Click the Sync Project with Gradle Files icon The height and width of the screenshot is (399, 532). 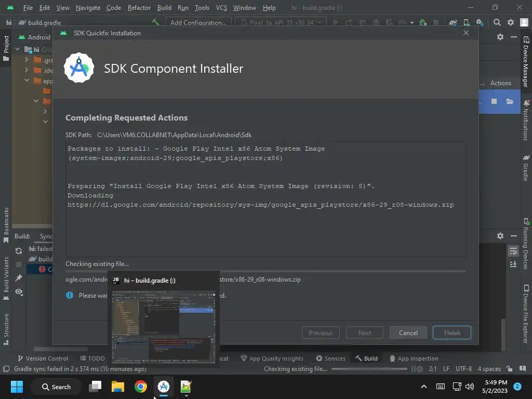[x=453, y=22]
